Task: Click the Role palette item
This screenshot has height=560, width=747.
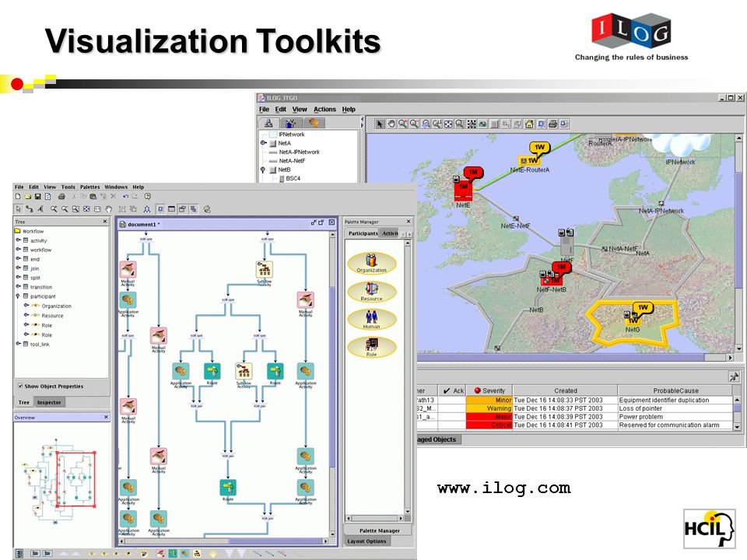Action: tap(372, 347)
